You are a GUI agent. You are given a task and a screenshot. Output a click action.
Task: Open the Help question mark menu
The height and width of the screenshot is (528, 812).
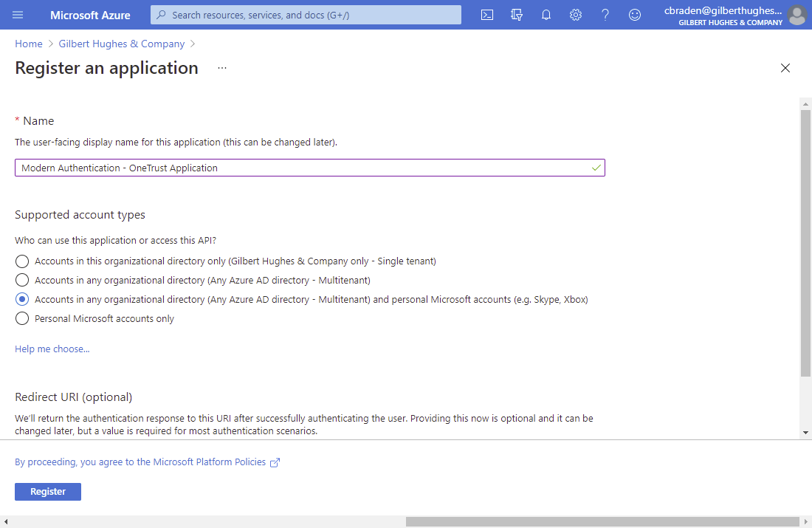[x=605, y=15]
